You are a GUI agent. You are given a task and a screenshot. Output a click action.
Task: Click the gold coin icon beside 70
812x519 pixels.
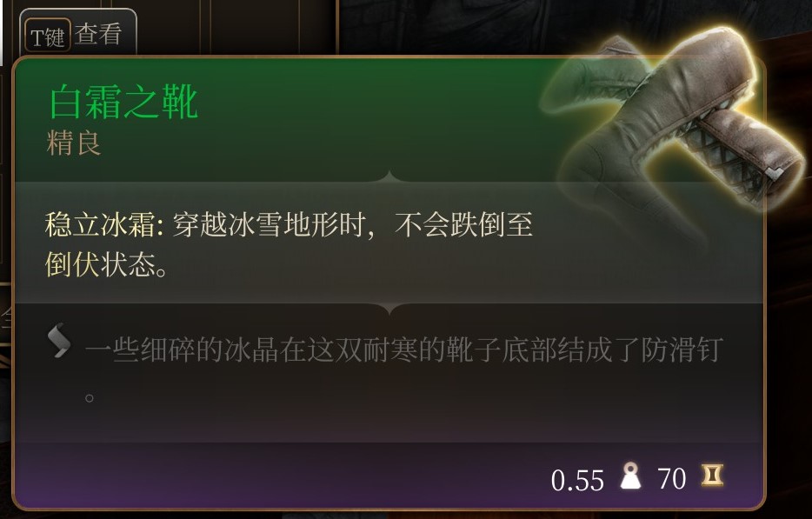712,476
